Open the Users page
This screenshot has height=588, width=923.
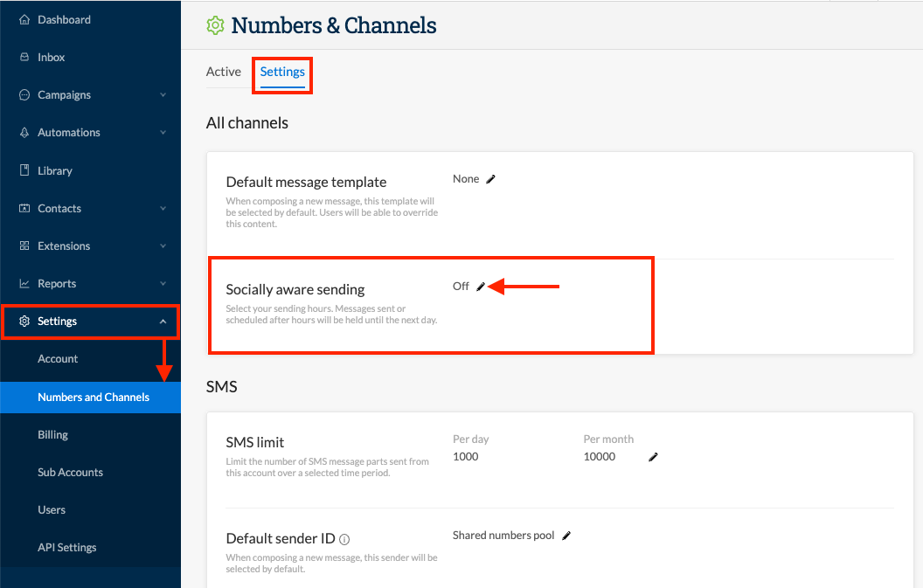pyautogui.click(x=52, y=510)
